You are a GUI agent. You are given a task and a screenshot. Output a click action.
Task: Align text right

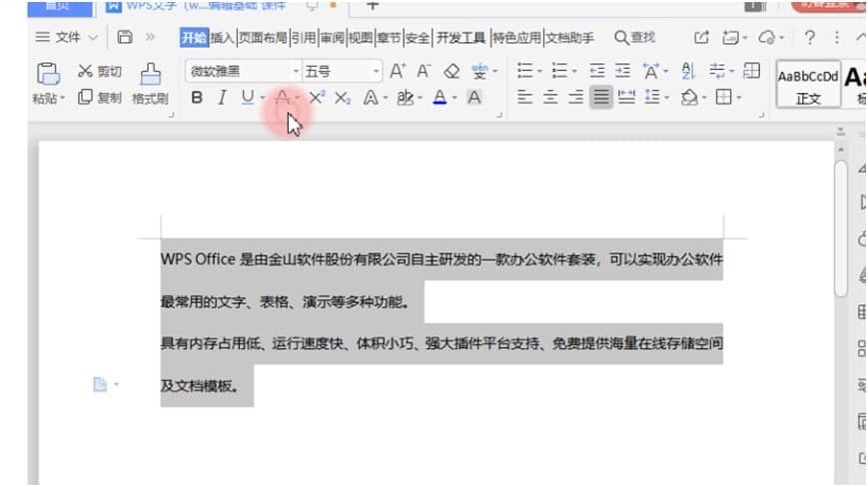coord(575,98)
